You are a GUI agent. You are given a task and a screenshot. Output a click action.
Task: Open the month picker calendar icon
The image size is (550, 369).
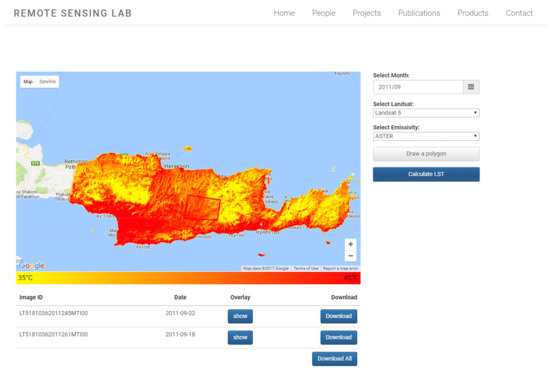point(471,87)
